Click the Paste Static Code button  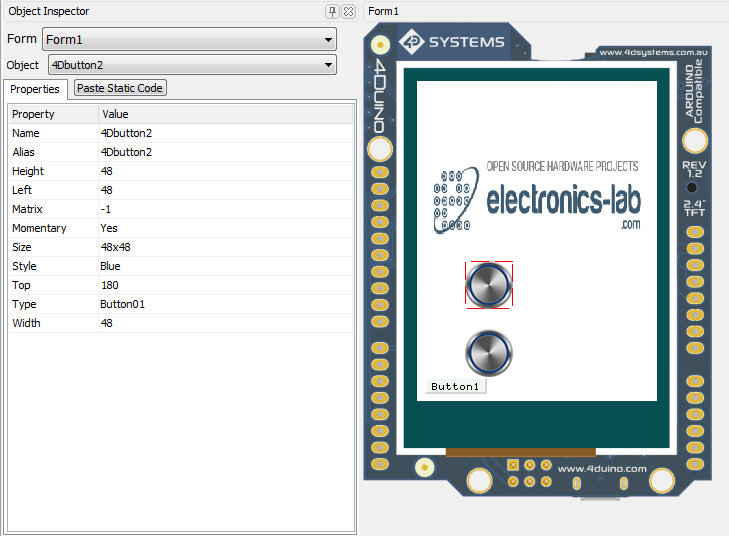tap(120, 88)
